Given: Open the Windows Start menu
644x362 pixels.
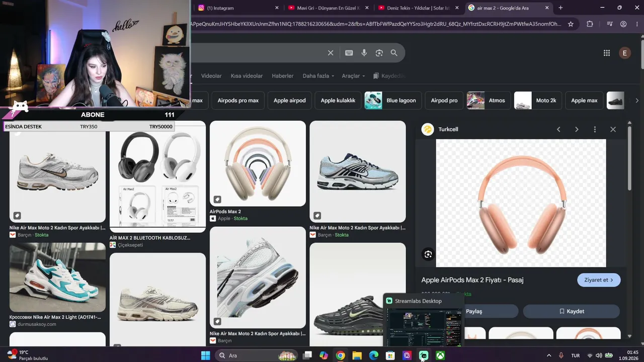Looking at the screenshot, I should 205,355.
